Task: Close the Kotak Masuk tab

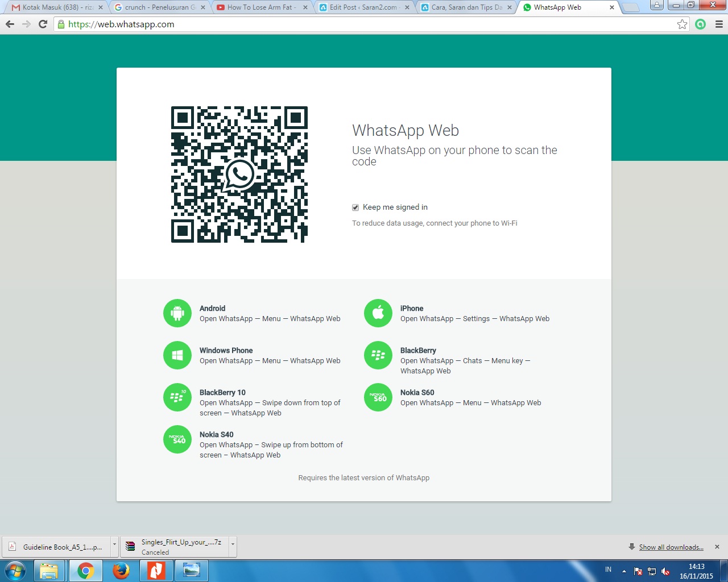Action: click(101, 7)
